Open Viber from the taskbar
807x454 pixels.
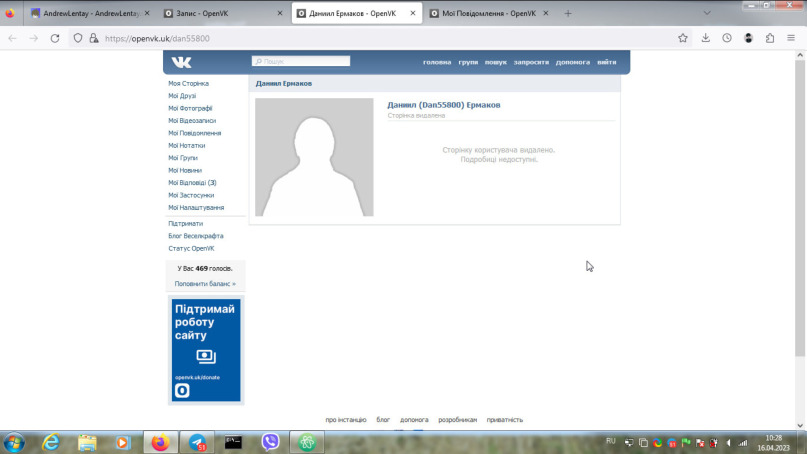(270, 442)
